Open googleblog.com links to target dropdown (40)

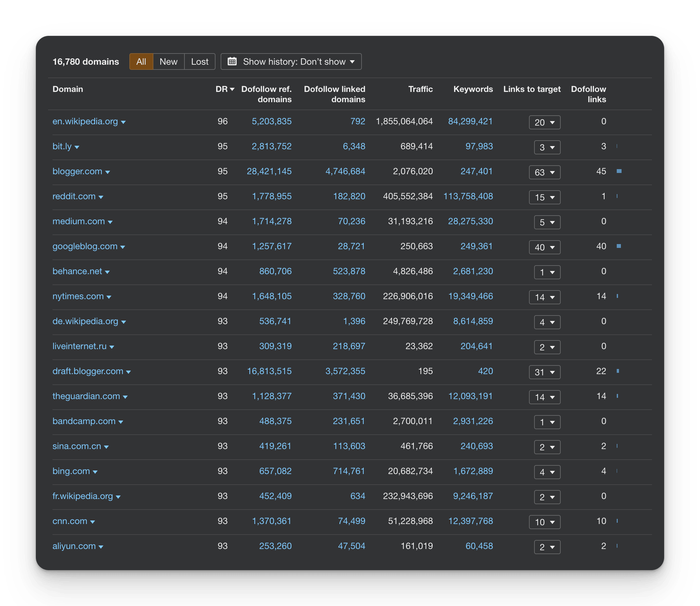pyautogui.click(x=544, y=248)
